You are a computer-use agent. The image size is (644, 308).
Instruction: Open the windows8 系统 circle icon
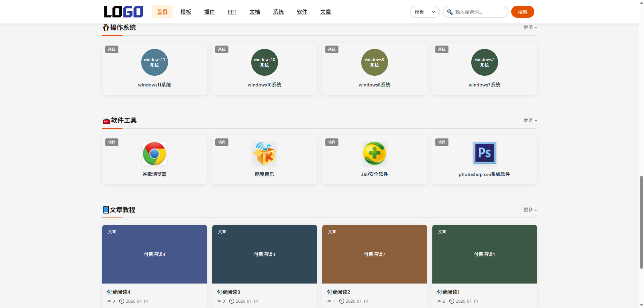click(x=375, y=62)
